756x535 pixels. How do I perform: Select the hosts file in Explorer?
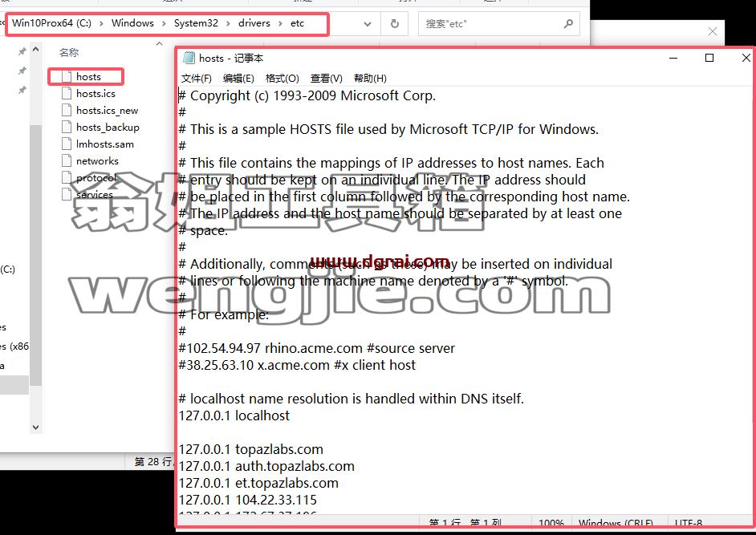(x=88, y=77)
